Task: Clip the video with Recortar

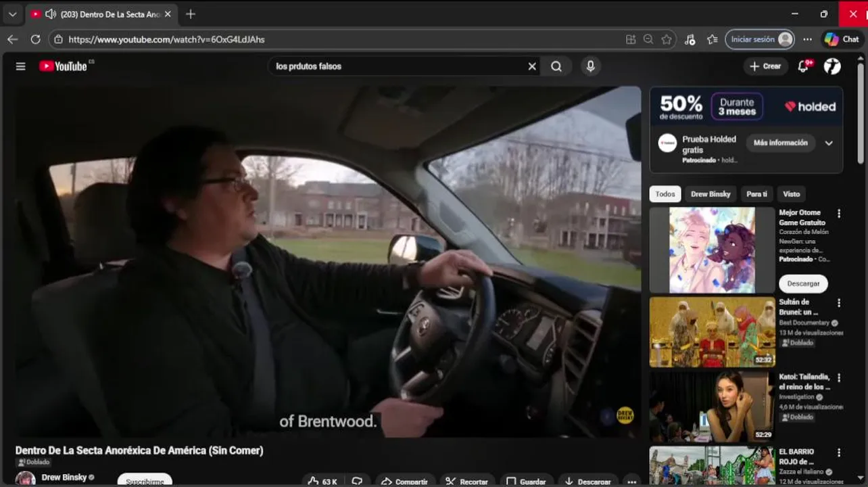Action: [468, 482]
